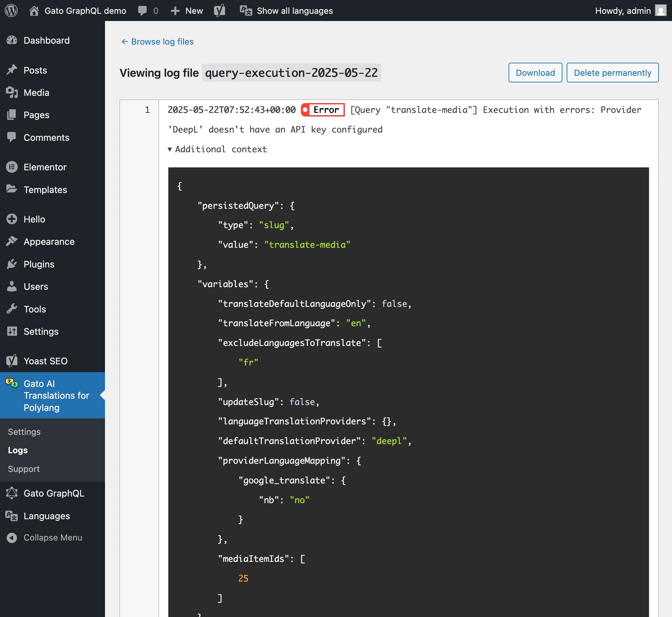The width and height of the screenshot is (672, 617).
Task: Click the Languages sidebar icon
Action: (12, 516)
